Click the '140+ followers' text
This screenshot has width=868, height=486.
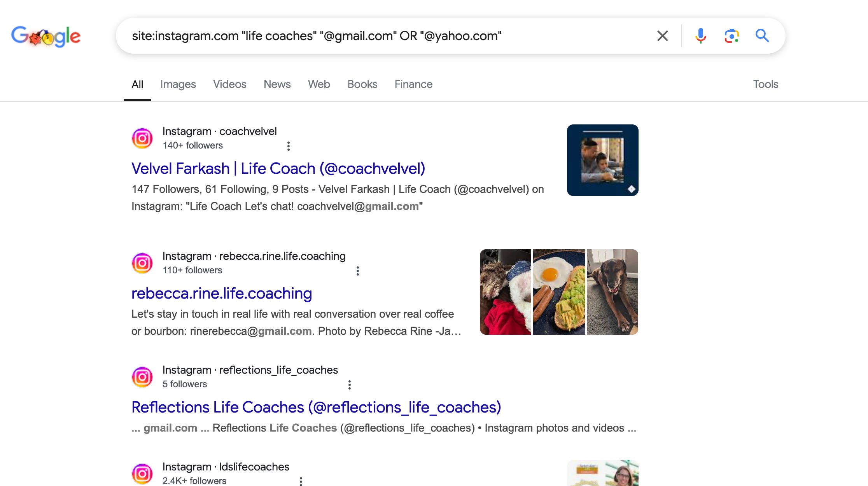coord(192,145)
